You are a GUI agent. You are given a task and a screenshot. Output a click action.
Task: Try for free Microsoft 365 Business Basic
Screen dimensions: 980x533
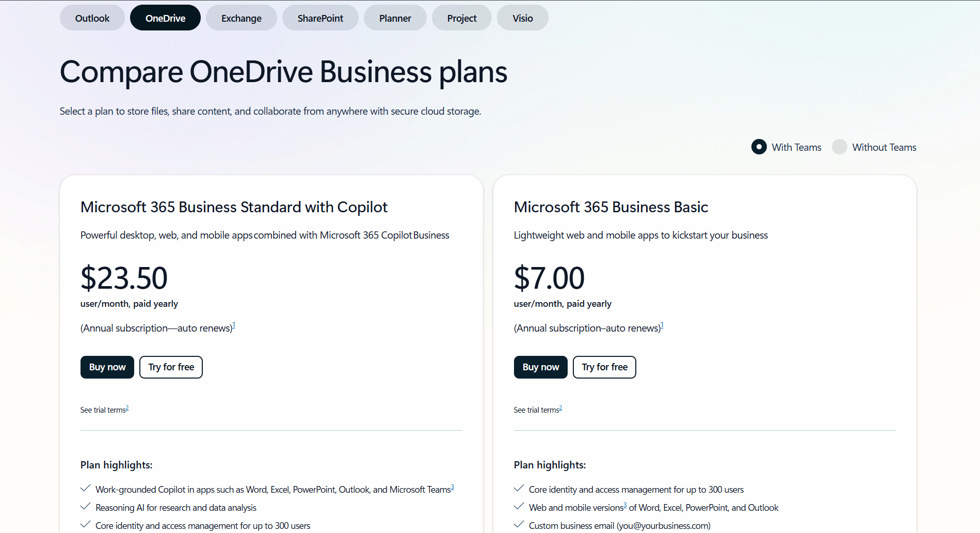pyautogui.click(x=604, y=367)
